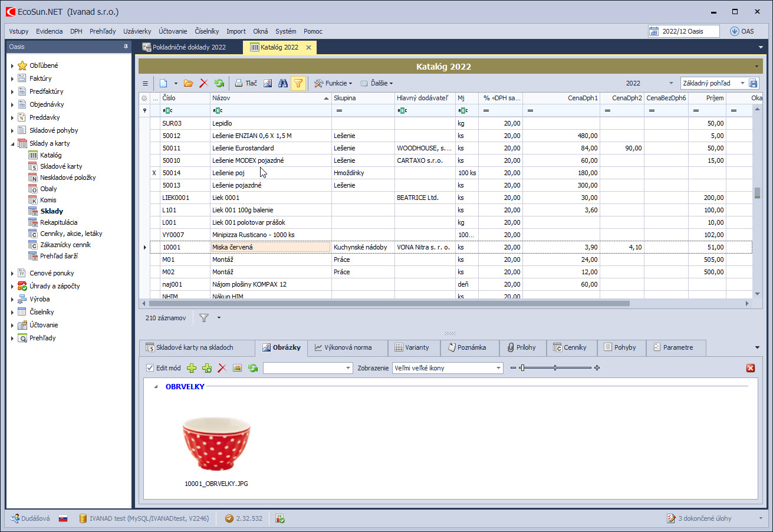Click the save view diskette icon

tap(753, 83)
